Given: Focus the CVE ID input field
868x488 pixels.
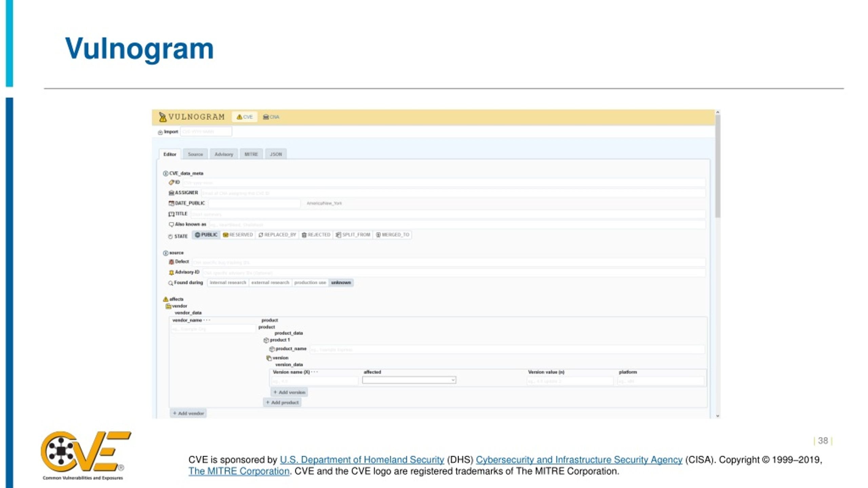Looking at the screenshot, I should [x=444, y=183].
